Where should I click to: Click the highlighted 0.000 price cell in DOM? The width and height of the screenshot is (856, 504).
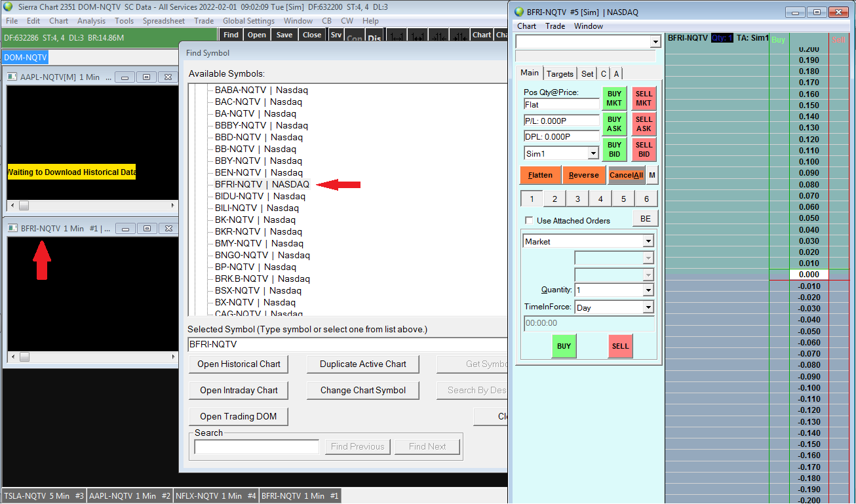pos(809,275)
